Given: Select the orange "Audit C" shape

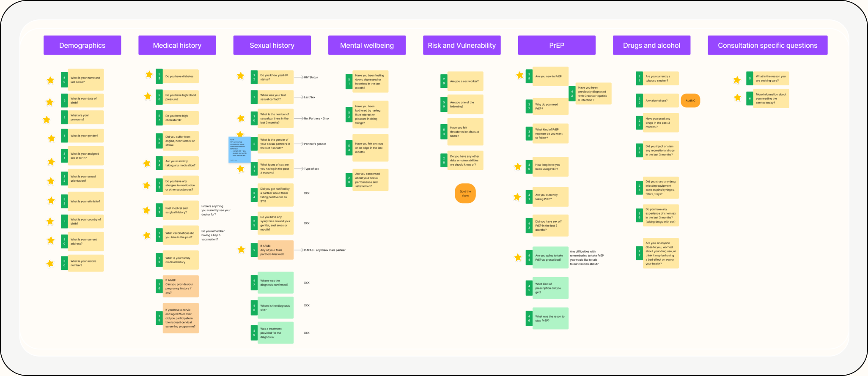Looking at the screenshot, I should click(690, 101).
